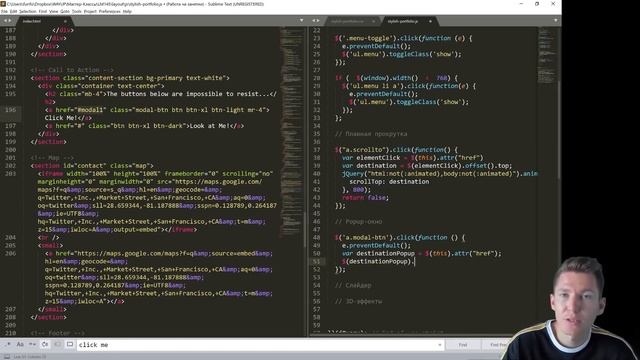This screenshot has height=360, width=640.
Task: Open the Edit menu
Action: pos(13,11)
